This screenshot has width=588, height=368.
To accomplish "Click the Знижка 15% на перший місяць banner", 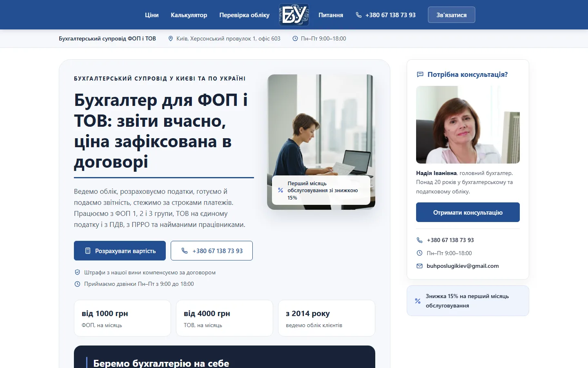I will click(x=468, y=301).
